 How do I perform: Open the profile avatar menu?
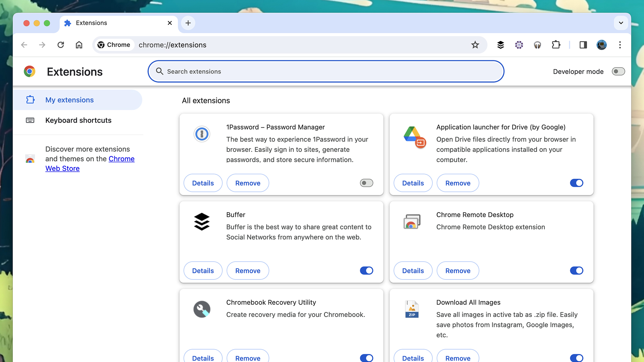(x=601, y=45)
